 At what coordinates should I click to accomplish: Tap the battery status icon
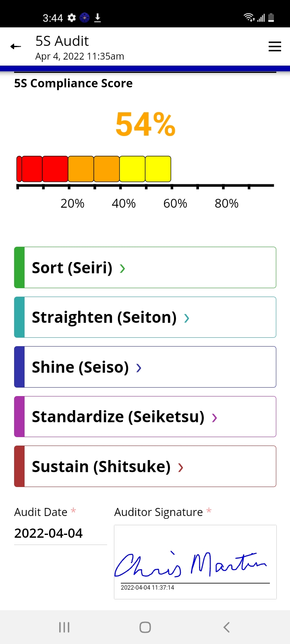(x=271, y=17)
